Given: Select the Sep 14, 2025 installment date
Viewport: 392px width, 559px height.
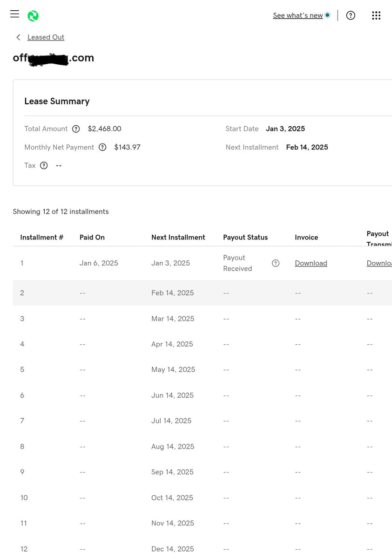Looking at the screenshot, I should 172,472.
